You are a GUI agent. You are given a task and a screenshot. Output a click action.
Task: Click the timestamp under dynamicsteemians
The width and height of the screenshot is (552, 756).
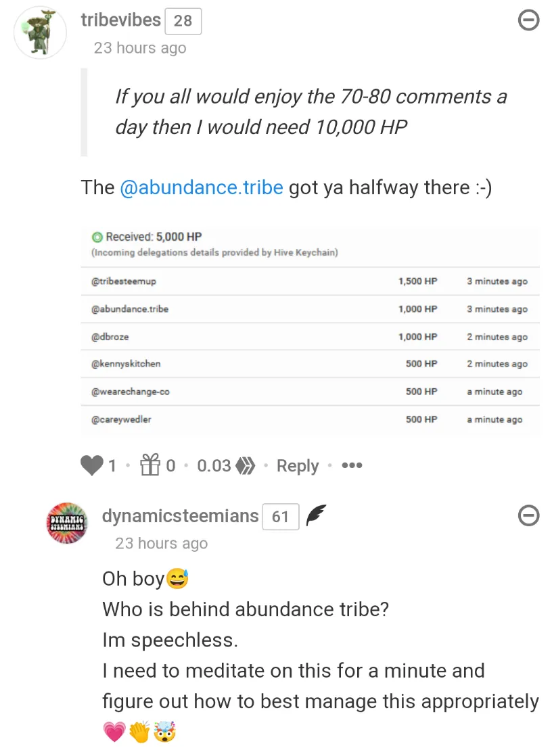coord(161,544)
